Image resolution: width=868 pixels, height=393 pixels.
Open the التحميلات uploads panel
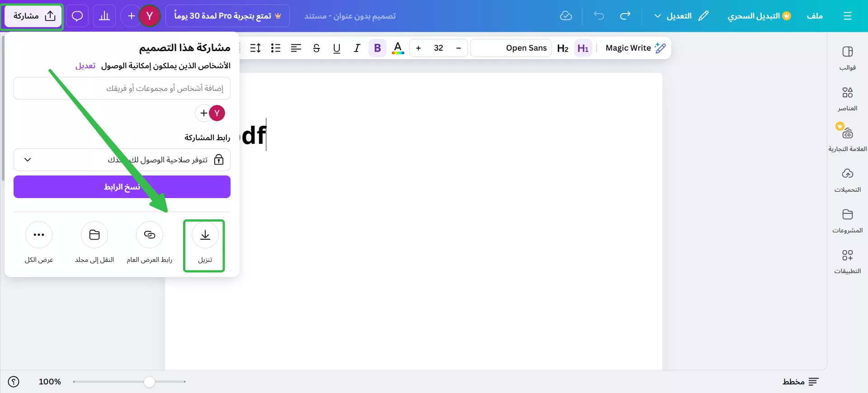(848, 180)
